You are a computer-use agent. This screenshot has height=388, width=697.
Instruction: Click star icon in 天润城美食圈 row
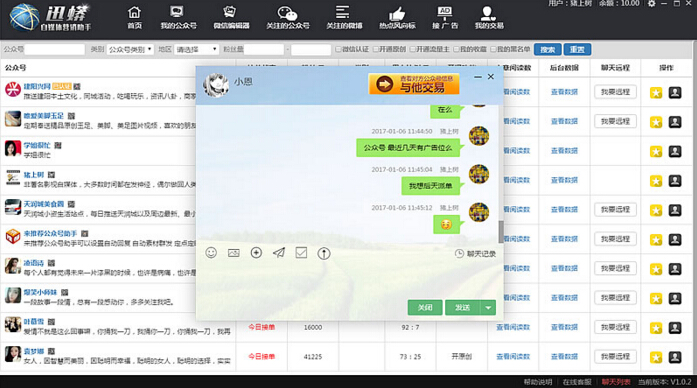[656, 210]
